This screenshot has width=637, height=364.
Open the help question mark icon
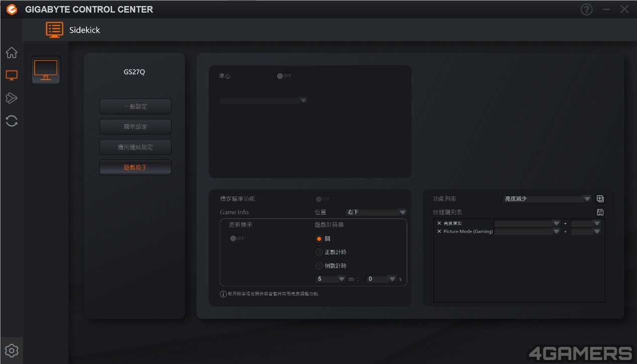[x=586, y=9]
